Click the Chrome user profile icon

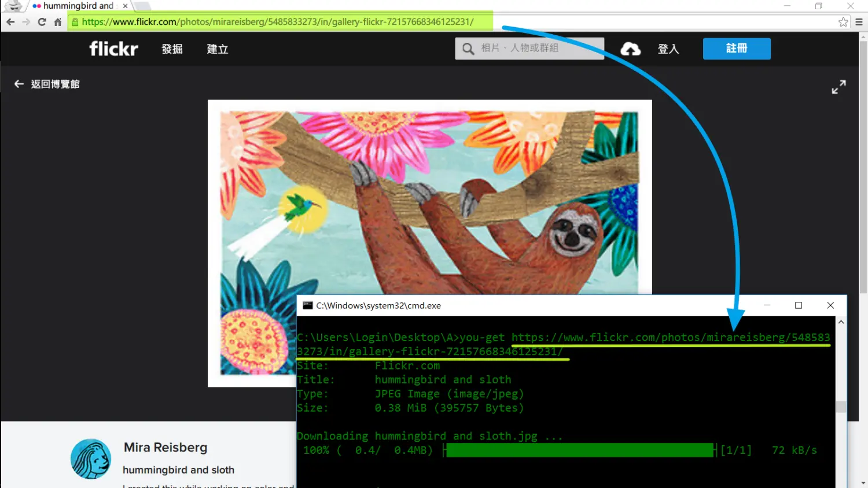13,6
